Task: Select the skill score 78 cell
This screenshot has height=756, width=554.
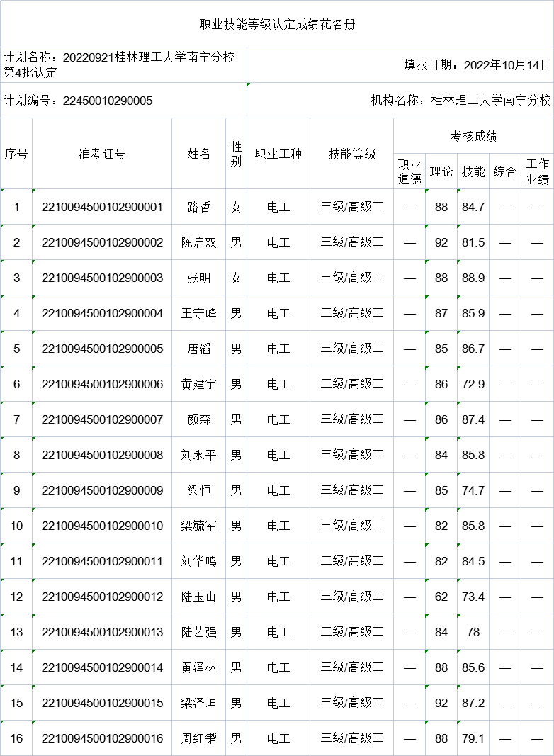Action: 473,632
